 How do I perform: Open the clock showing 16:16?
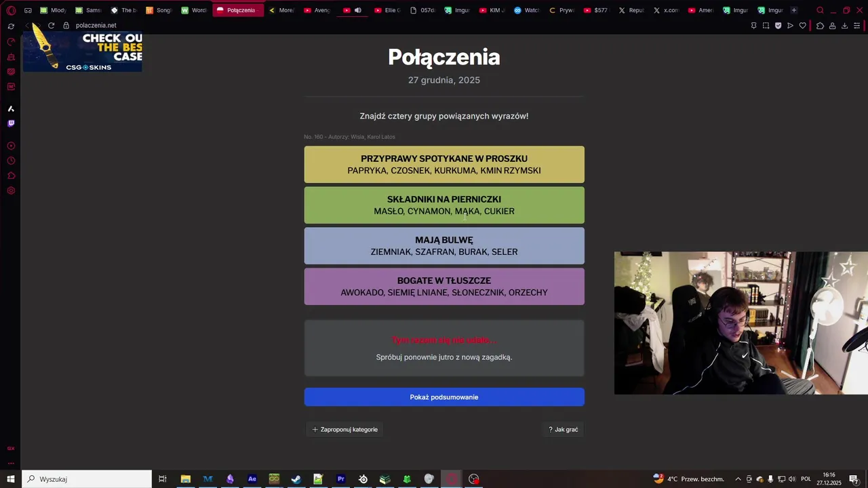(829, 479)
